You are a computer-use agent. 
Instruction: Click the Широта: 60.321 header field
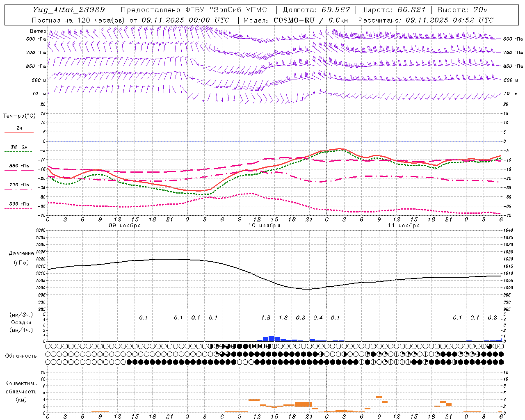pyautogui.click(x=393, y=10)
